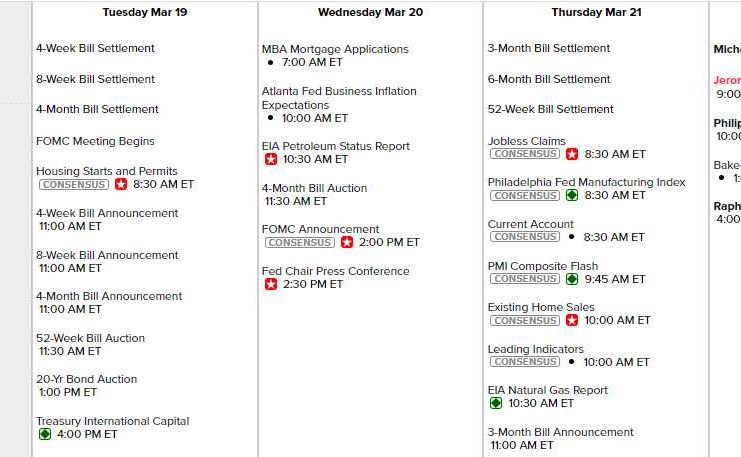
Task: Click Consensus badge under Current Account
Action: 525,237
